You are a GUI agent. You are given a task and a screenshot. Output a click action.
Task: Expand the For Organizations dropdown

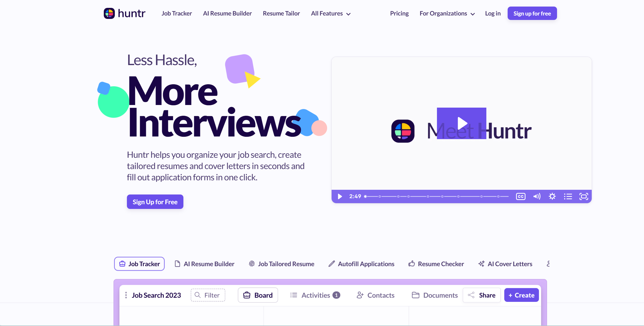tap(447, 14)
